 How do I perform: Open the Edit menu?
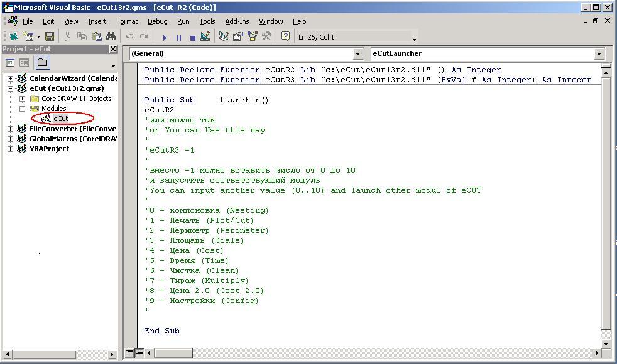48,21
